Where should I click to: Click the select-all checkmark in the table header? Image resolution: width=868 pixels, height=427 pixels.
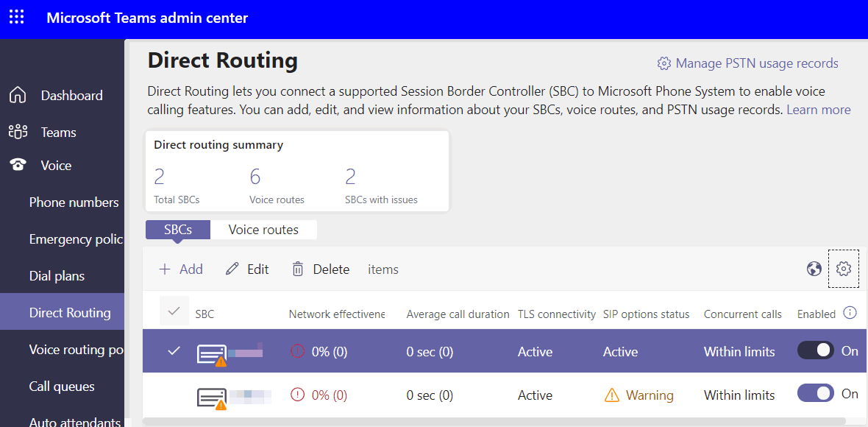click(x=174, y=311)
